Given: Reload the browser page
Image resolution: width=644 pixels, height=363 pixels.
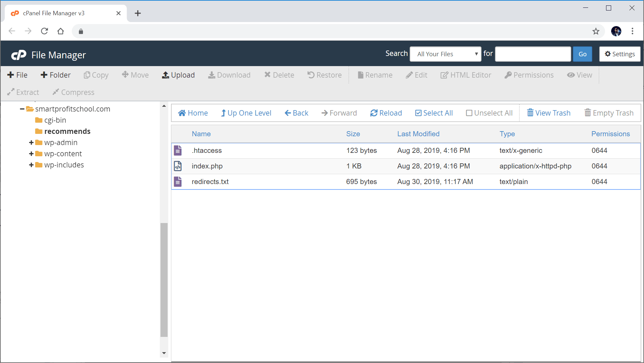Looking at the screenshot, I should click(44, 31).
